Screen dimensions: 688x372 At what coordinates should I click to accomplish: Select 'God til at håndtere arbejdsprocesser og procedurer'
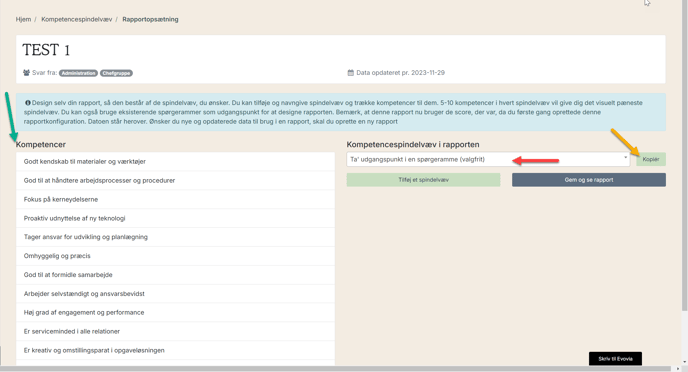(176, 180)
